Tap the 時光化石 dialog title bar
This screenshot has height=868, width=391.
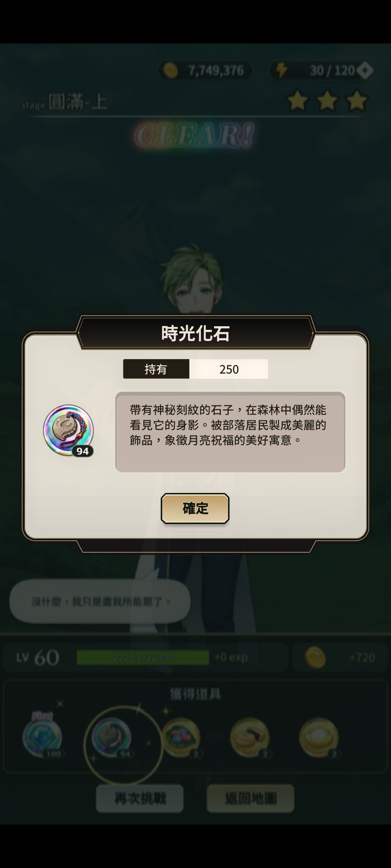pos(195,333)
